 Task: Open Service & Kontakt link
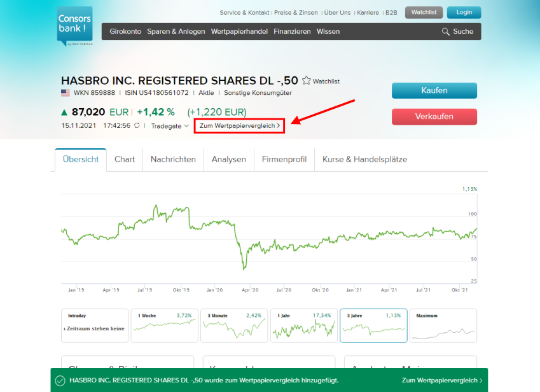pyautogui.click(x=244, y=13)
